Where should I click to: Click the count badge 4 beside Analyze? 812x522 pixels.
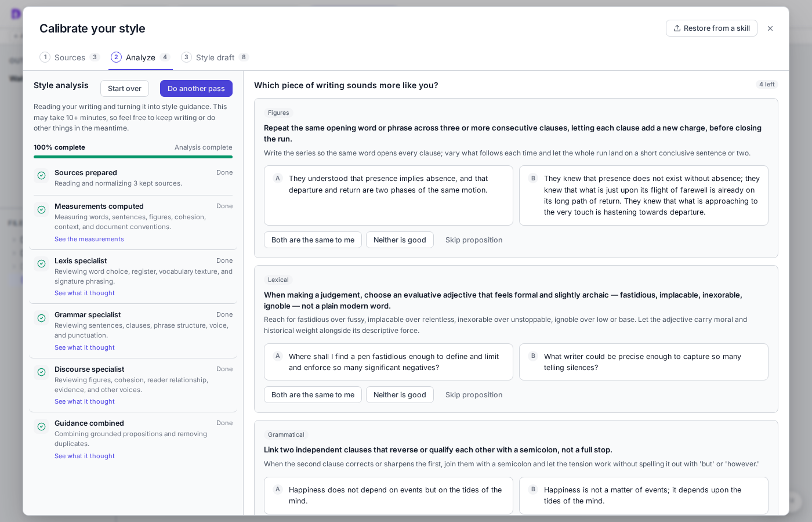point(165,57)
